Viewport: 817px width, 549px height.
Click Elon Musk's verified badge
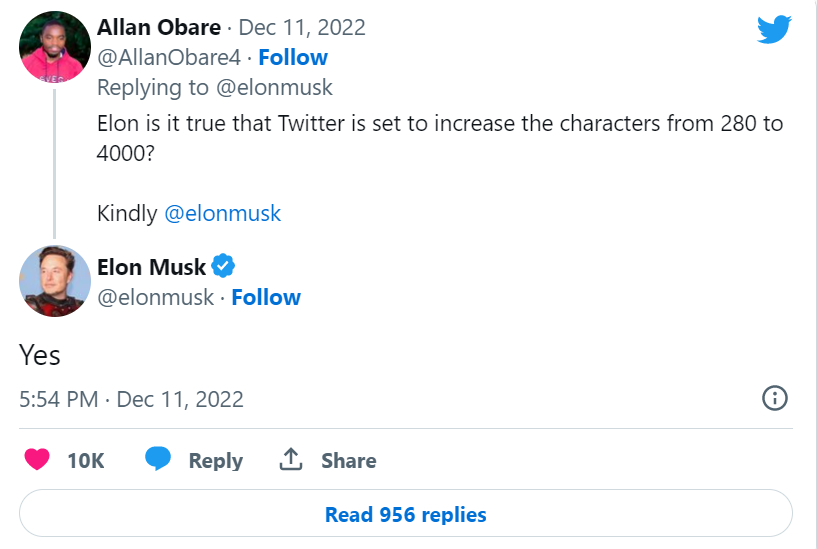click(224, 266)
